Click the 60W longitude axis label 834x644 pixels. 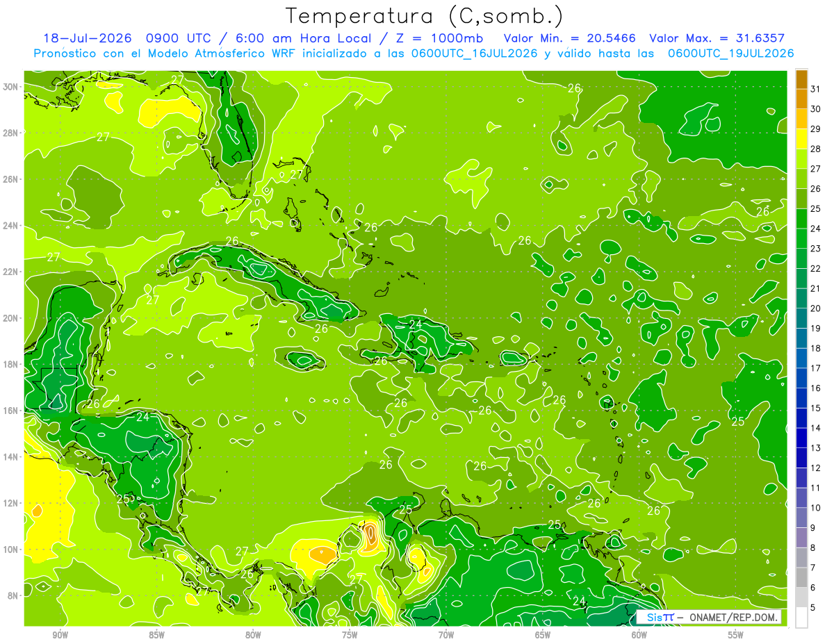click(x=639, y=635)
